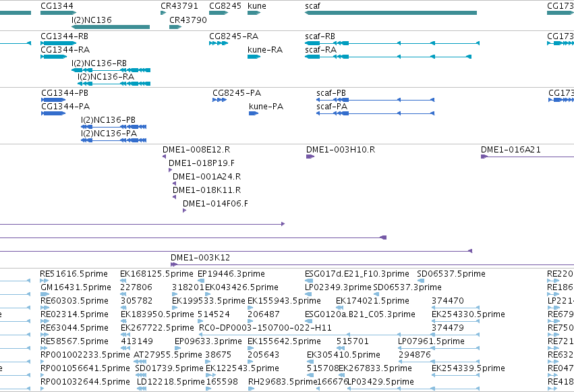Select BAC end DME1-003H10.R

(310, 157)
